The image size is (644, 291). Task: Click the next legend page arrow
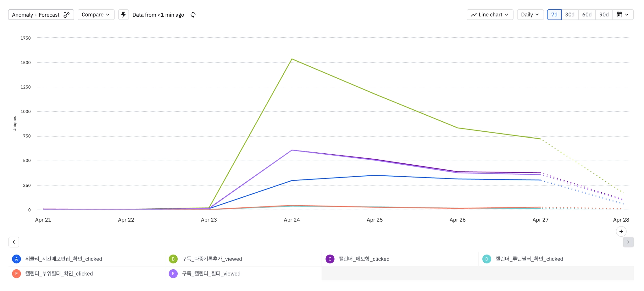point(628,242)
